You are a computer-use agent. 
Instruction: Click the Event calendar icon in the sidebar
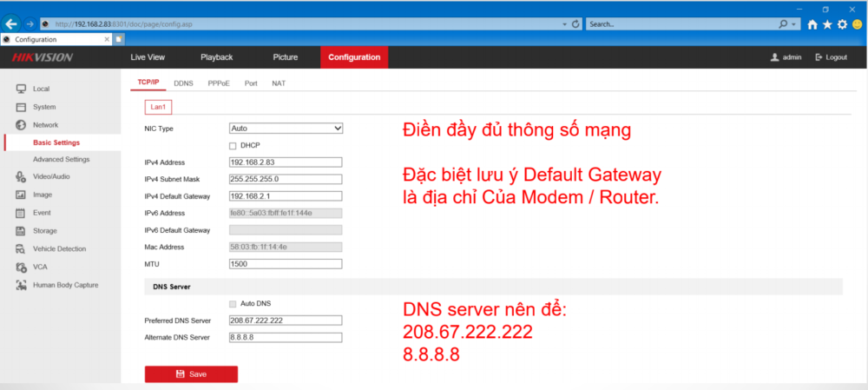(x=21, y=213)
